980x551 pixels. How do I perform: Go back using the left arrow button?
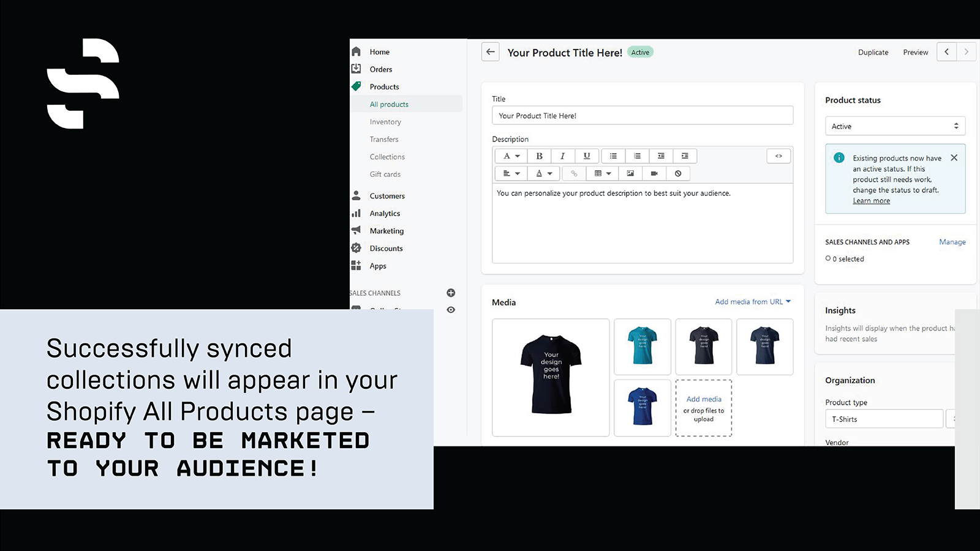[491, 52]
